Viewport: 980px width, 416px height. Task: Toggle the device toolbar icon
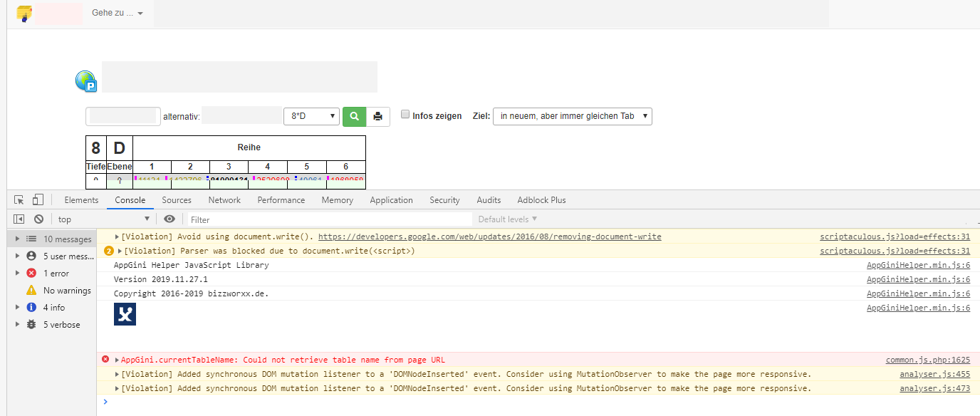point(38,200)
